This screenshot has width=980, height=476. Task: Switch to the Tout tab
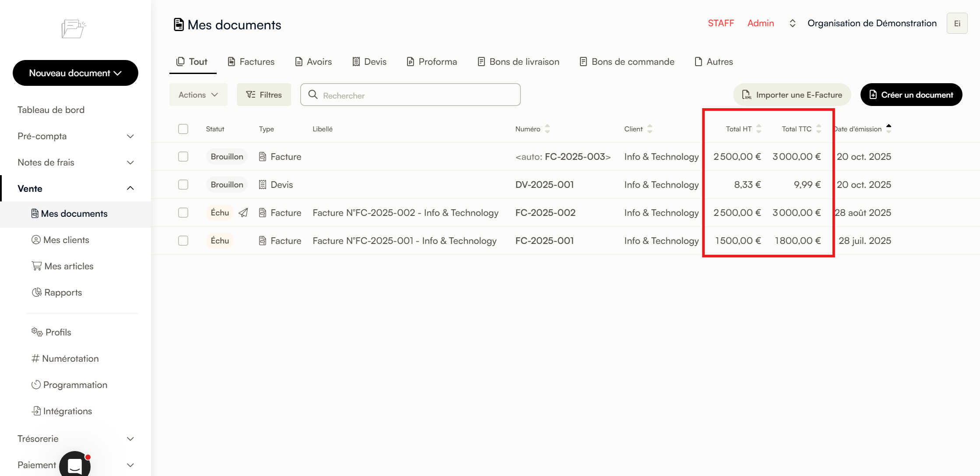point(193,62)
